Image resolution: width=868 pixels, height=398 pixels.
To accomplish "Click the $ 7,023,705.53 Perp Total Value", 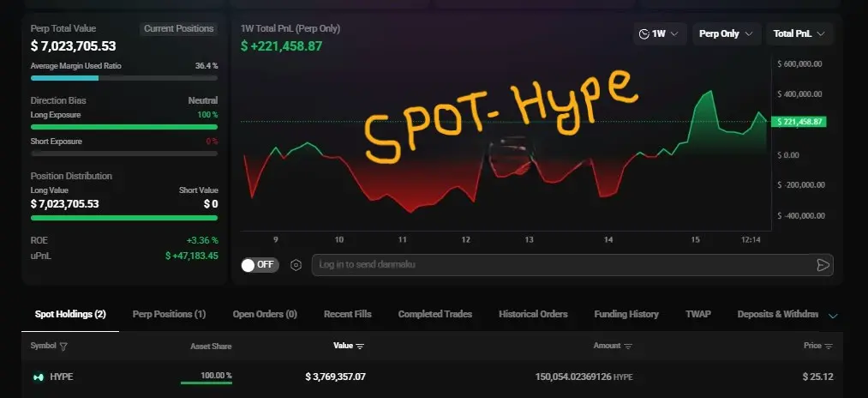I will pos(73,46).
